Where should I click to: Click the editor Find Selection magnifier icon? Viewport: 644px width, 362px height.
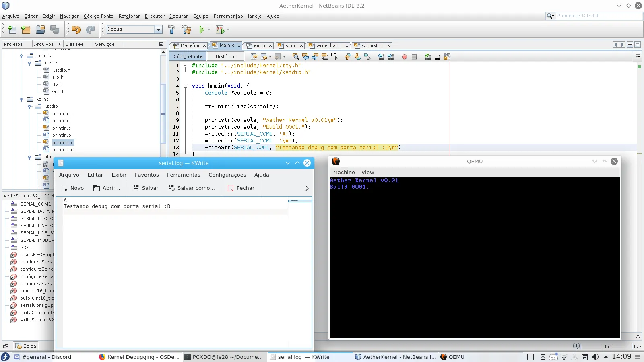pos(295,57)
